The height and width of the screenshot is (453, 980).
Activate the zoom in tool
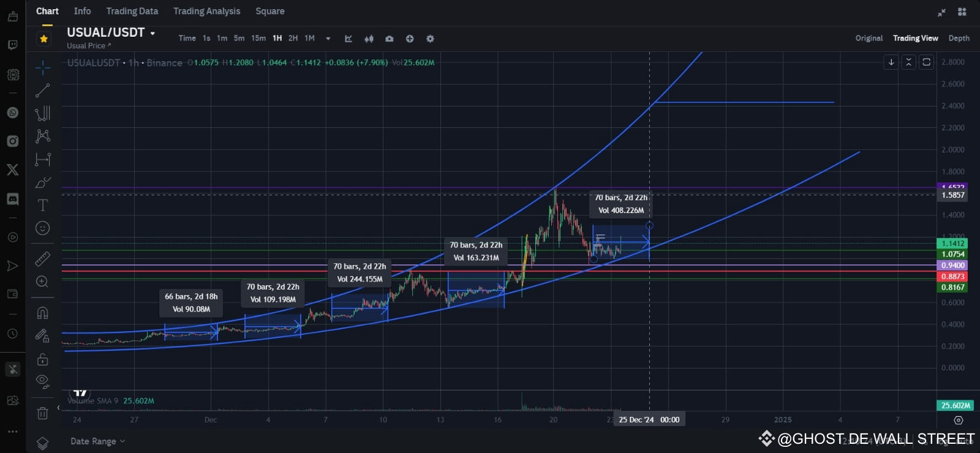42,282
